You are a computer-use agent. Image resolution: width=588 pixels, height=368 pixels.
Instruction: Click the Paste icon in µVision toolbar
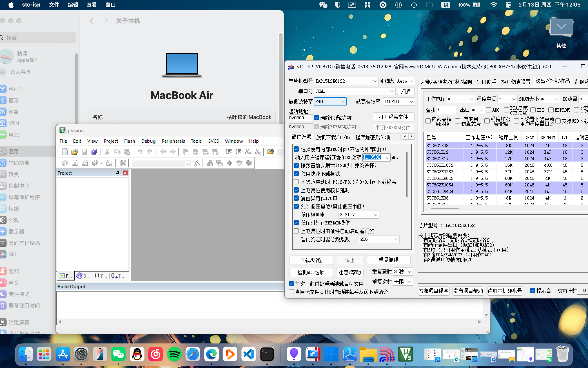click(127, 152)
